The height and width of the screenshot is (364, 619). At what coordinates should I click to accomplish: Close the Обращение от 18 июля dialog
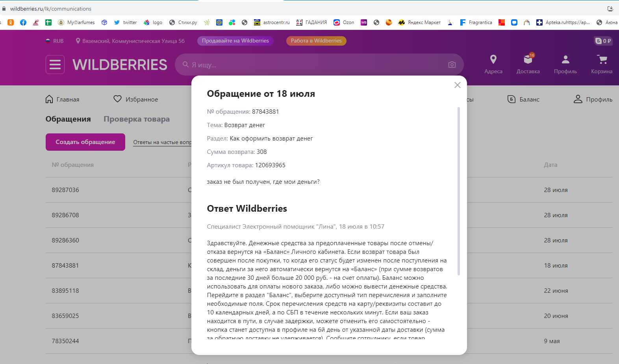[x=458, y=85]
